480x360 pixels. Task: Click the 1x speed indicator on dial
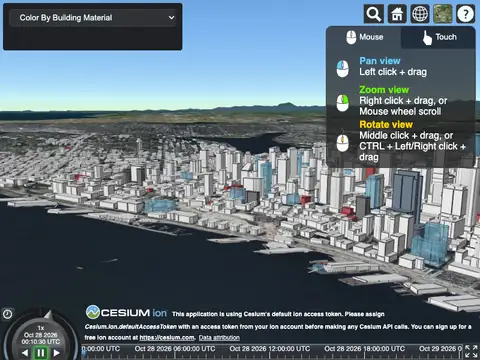tap(41, 328)
